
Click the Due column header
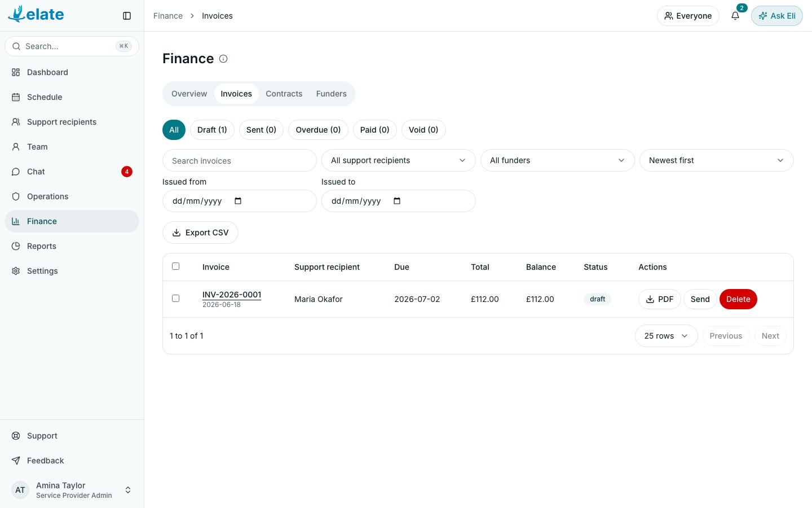(x=401, y=267)
